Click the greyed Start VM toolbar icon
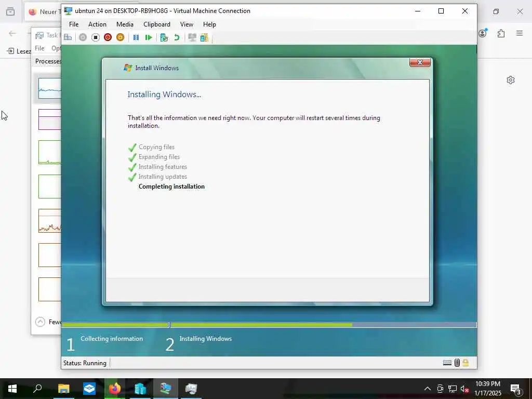Viewport: 532px width, 399px height. pos(83,37)
